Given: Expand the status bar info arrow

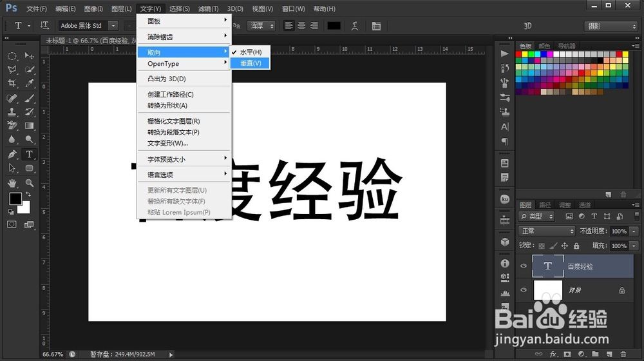Looking at the screenshot, I should point(171,354).
